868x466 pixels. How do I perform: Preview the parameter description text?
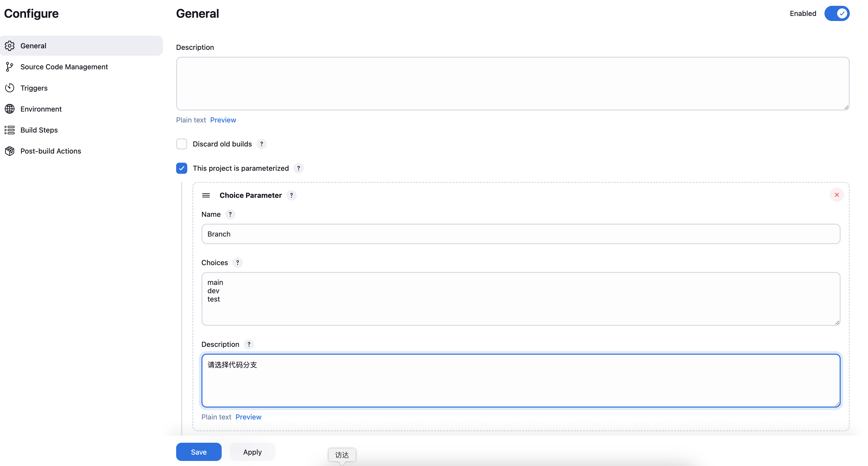tap(248, 417)
